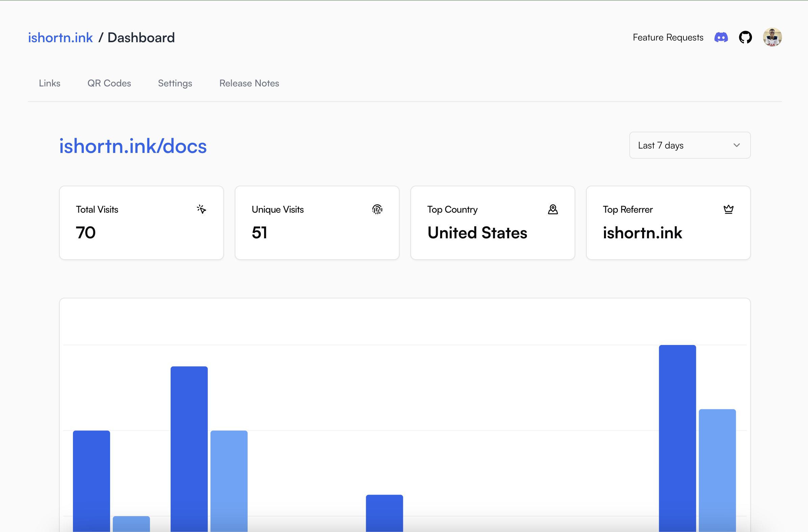Click the ishortn.ink/docs link heading

pyautogui.click(x=133, y=146)
